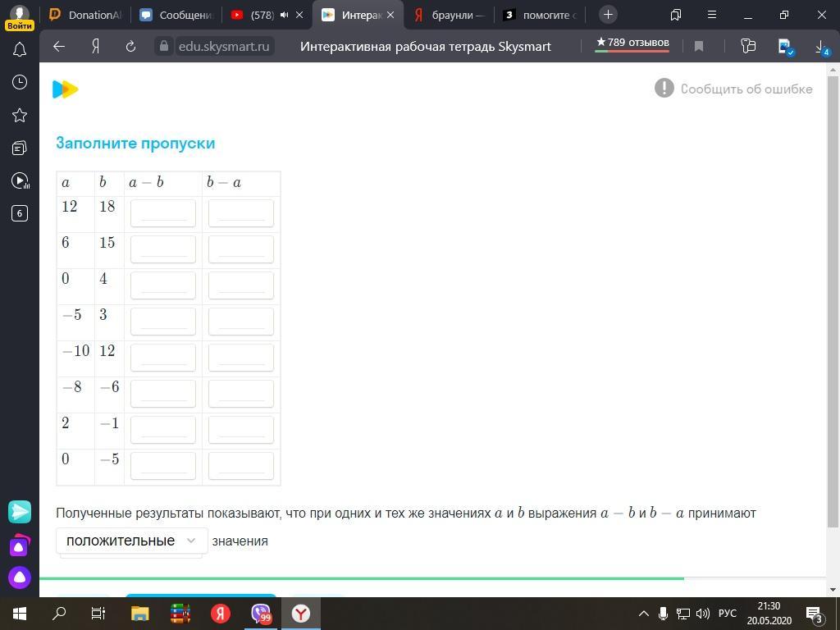Launch Alice assistant purple icon
The image size is (840, 630).
click(20, 577)
